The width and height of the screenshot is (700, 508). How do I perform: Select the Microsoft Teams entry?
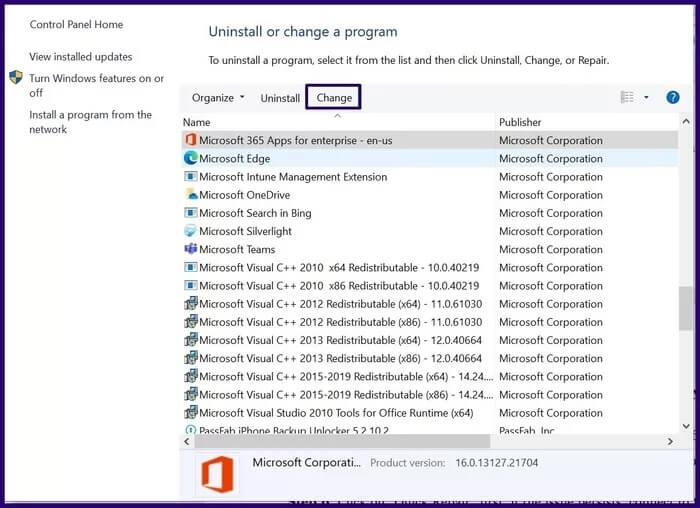[x=237, y=250]
